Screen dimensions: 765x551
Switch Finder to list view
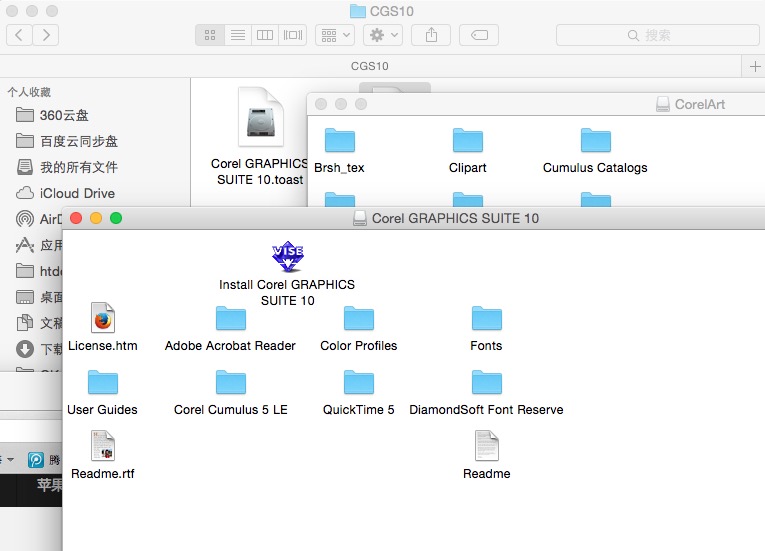coord(238,35)
